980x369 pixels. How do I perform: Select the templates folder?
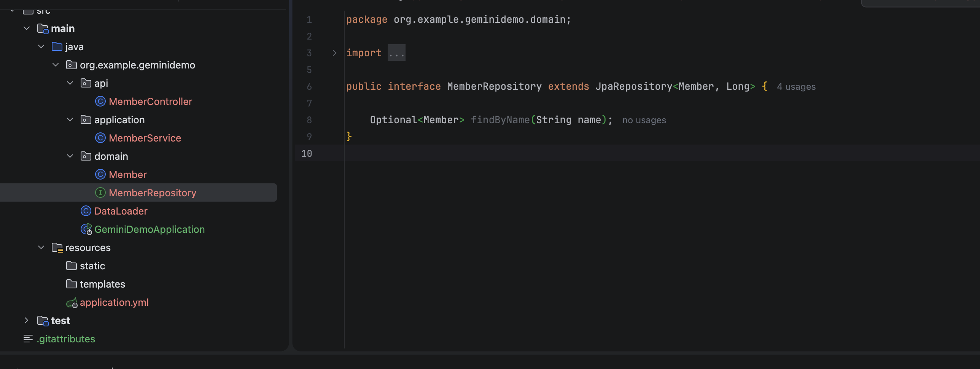102,284
